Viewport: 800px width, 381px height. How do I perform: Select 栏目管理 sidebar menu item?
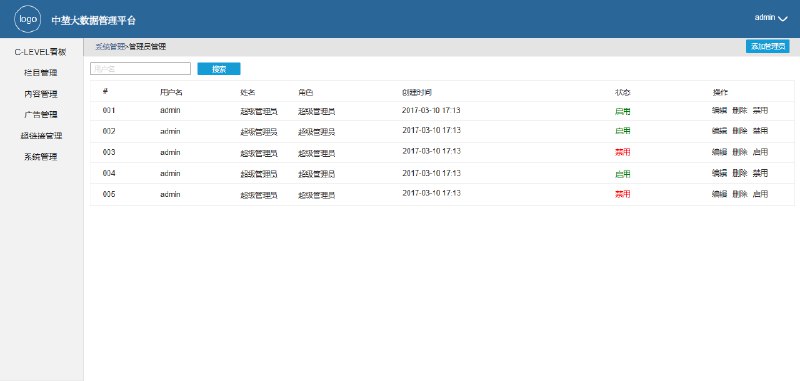pos(41,73)
